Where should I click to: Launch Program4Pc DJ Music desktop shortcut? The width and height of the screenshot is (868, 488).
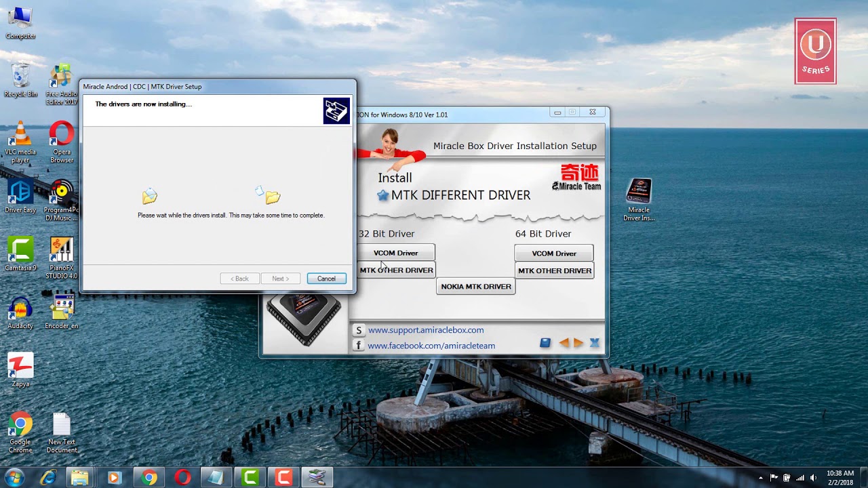61,201
